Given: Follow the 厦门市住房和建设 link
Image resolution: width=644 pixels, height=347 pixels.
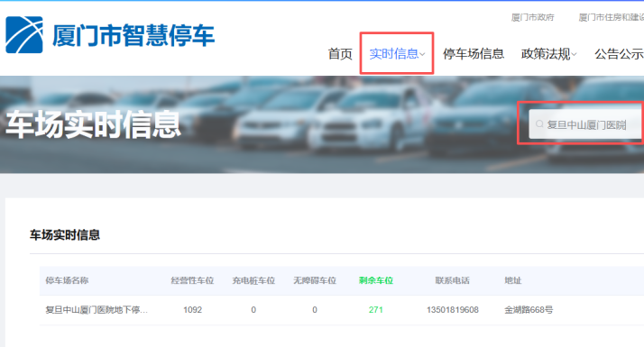Looking at the screenshot, I should click(x=612, y=17).
